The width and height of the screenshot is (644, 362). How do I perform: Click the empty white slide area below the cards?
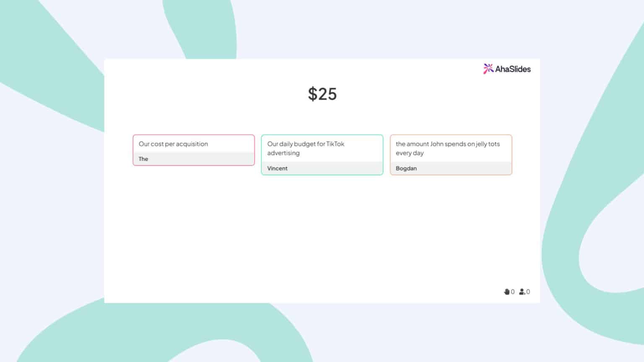tap(322, 235)
